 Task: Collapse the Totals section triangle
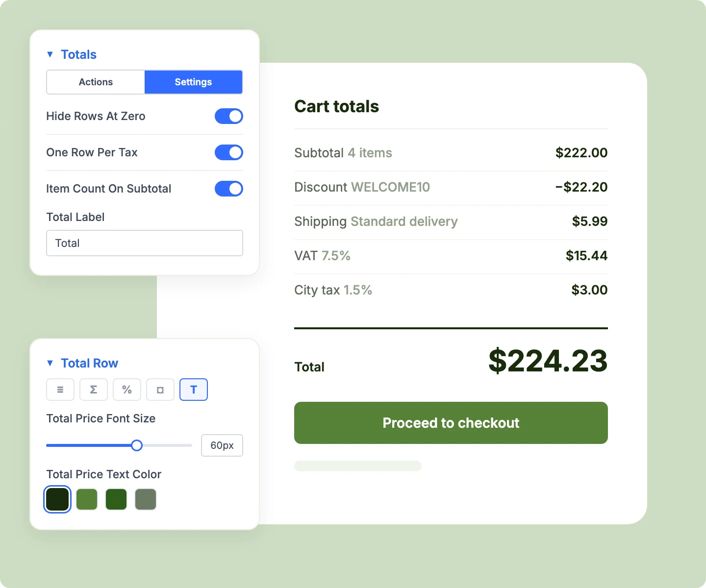[x=50, y=54]
